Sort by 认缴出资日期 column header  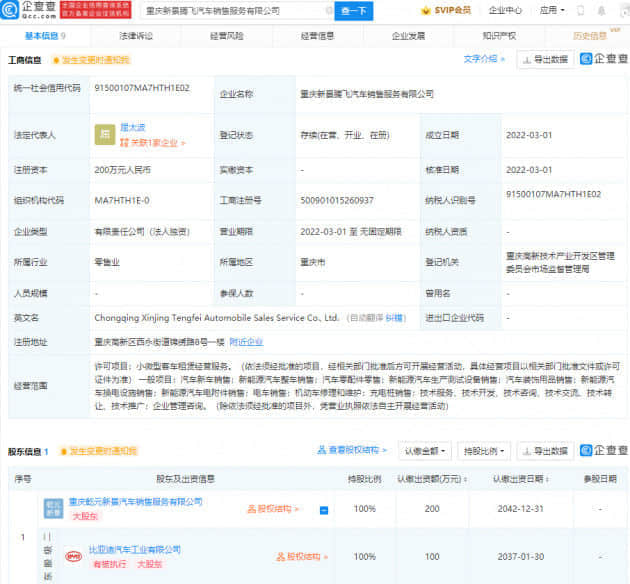[x=521, y=479]
